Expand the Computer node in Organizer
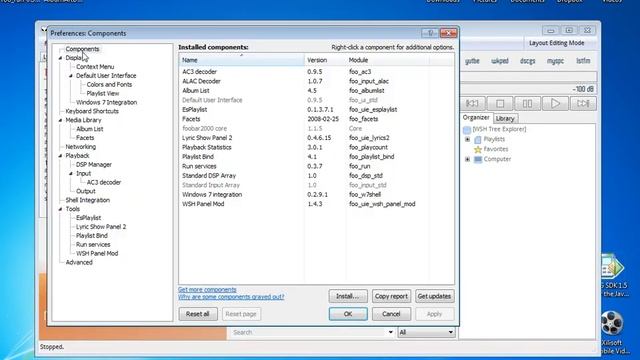 pos(468,159)
